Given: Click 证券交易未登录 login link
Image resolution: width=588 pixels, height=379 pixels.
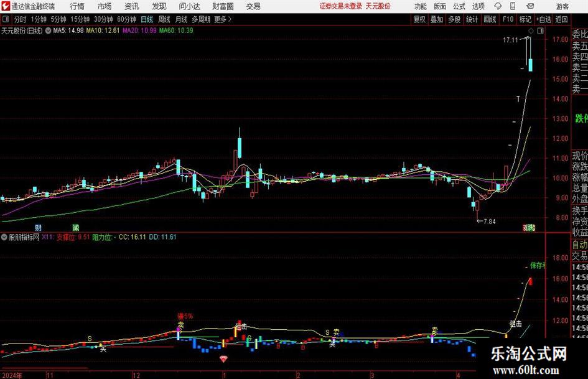Looking at the screenshot, I should [341, 6].
